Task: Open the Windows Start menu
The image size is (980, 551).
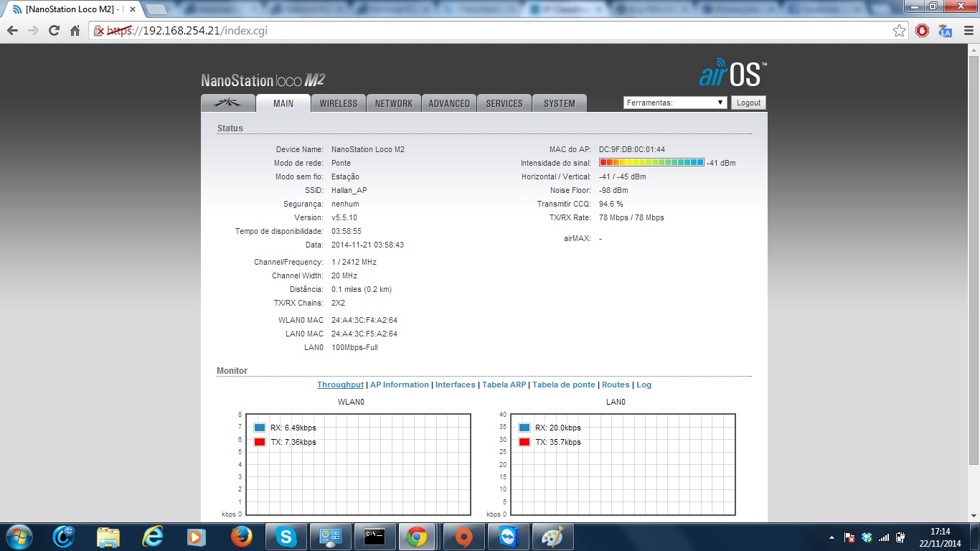Action: tap(18, 537)
